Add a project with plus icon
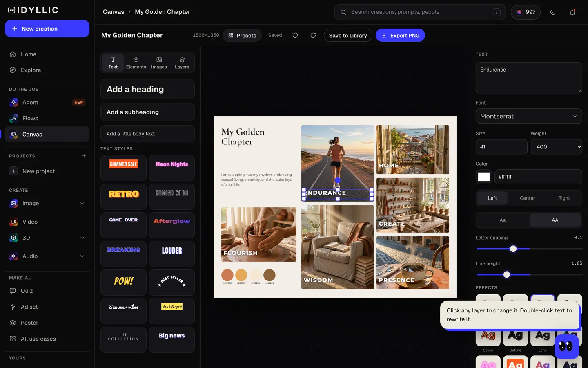Image resolution: width=588 pixels, height=368 pixels. 84,156
